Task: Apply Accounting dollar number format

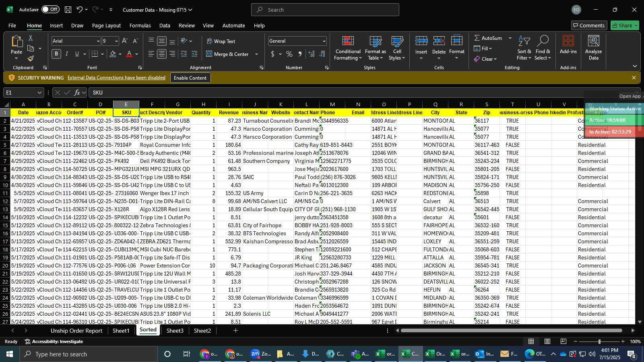Action: coord(272,54)
